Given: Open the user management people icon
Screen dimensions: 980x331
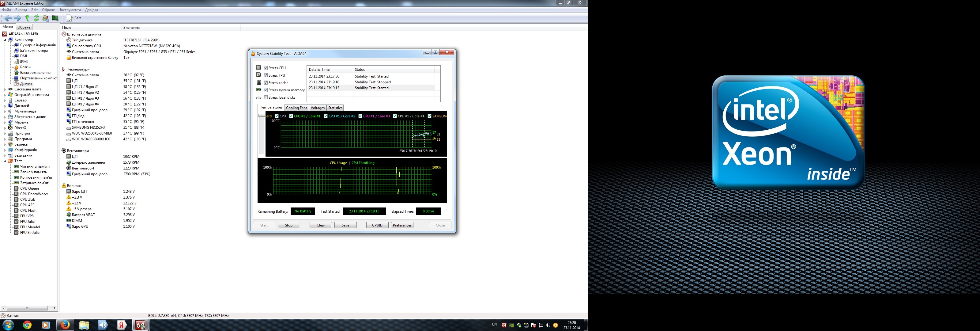Looking at the screenshot, I should 46,18.
